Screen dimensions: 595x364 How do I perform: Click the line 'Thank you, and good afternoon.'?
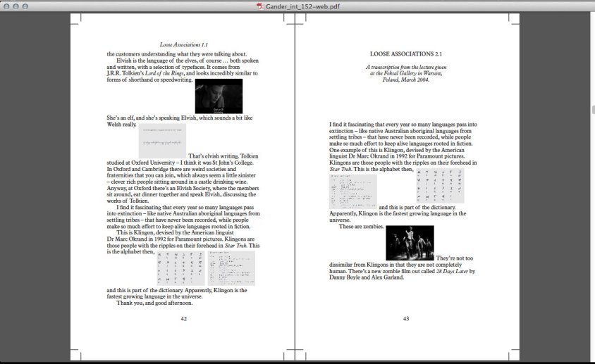click(x=154, y=303)
